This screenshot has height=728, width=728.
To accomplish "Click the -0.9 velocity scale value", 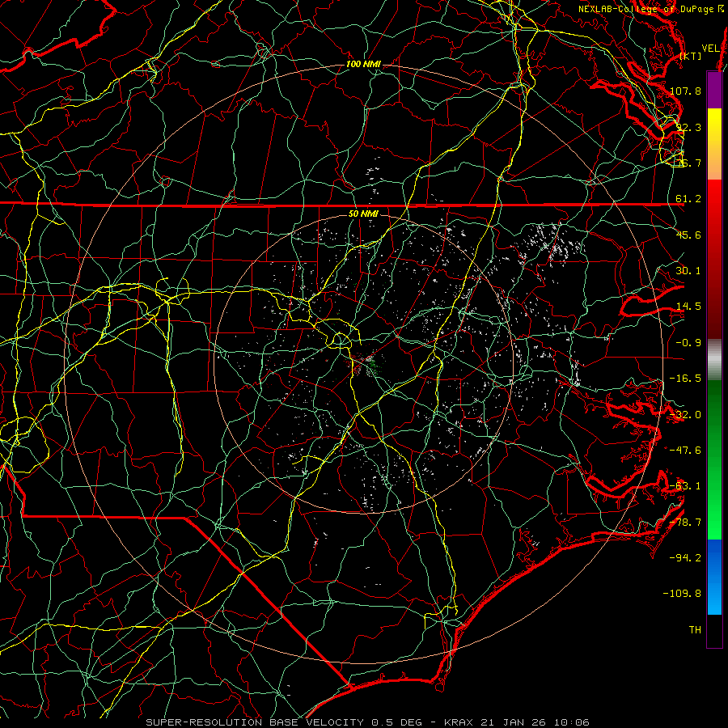I will click(688, 343).
